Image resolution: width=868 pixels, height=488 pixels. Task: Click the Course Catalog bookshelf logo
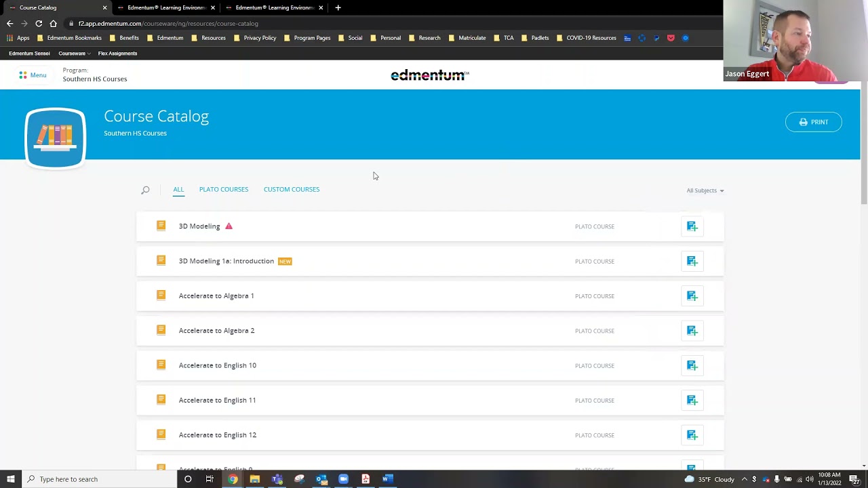[56, 138]
